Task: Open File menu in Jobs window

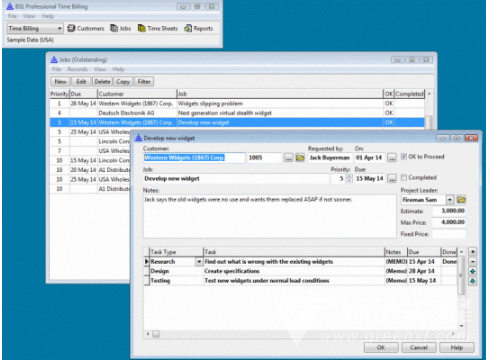Action: 57,69
